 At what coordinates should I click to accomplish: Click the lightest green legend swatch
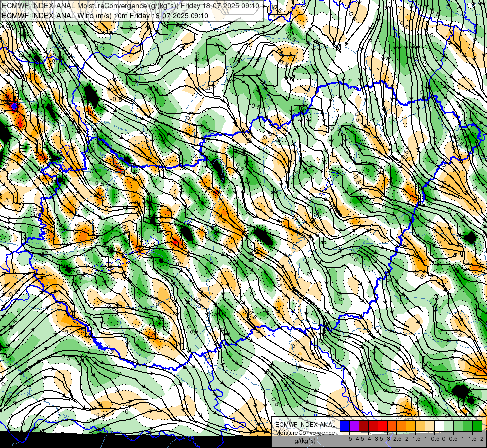click(449, 426)
